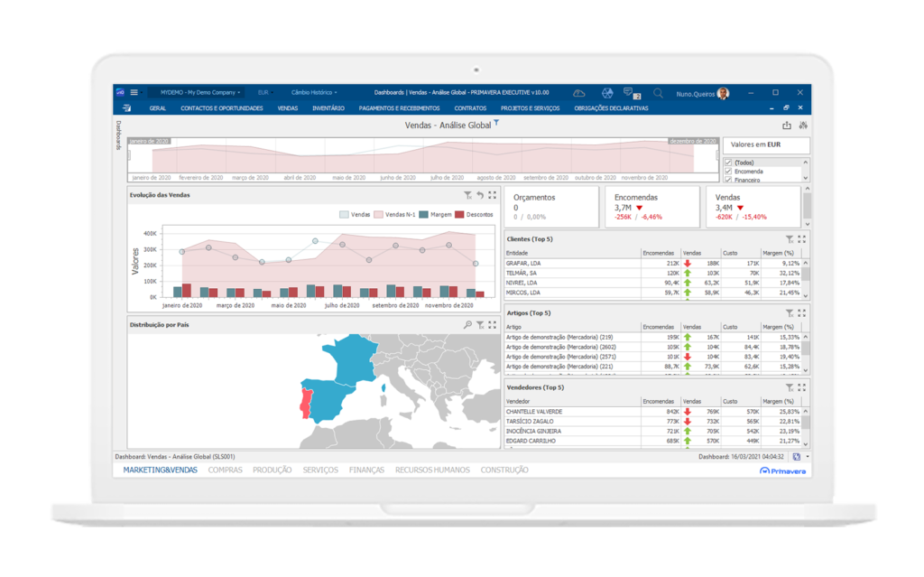This screenshot has width=924, height=577.
Task: Open the Câmbio Histórico dropdown
Action: [x=314, y=93]
